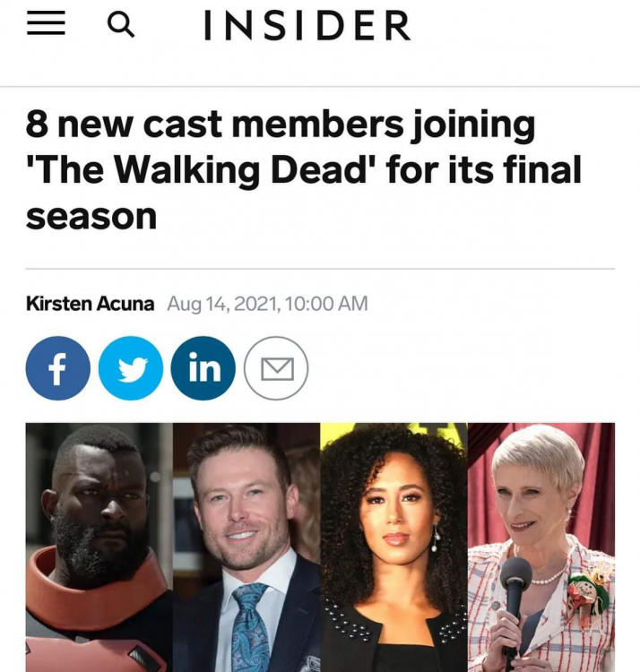Screen dimensions: 640x672
Task: Share the article on Twitter
Action: pos(131,368)
